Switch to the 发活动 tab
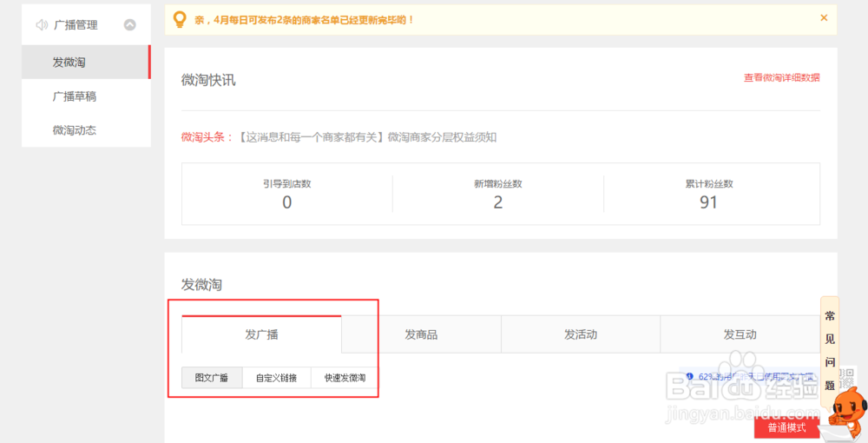Viewport: 868px width, 443px height. coord(581,334)
